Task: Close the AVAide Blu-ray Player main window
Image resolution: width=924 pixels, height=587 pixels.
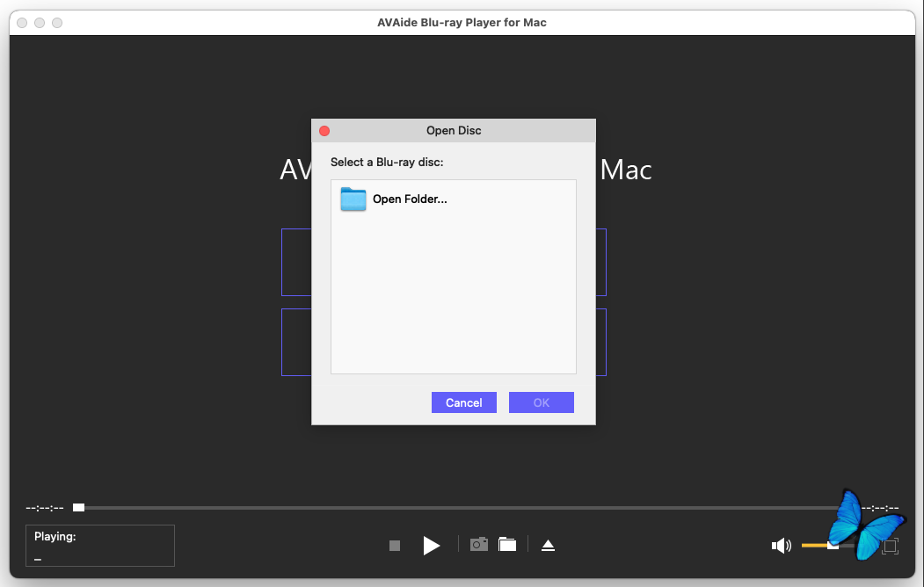Action: click(x=22, y=23)
